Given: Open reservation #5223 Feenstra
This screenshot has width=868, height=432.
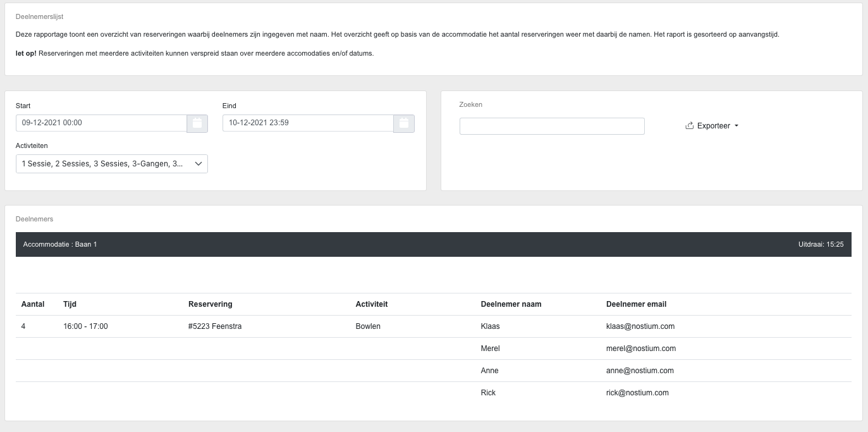Looking at the screenshot, I should [215, 326].
